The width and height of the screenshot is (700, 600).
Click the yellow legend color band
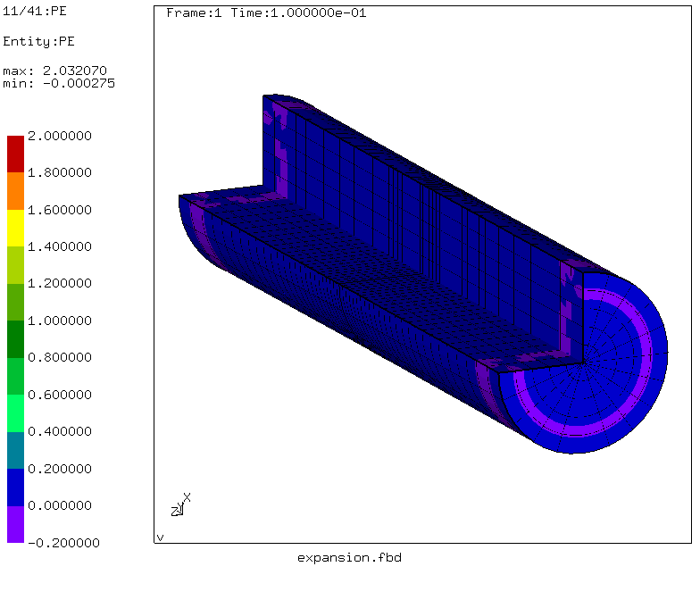pyautogui.click(x=16, y=229)
